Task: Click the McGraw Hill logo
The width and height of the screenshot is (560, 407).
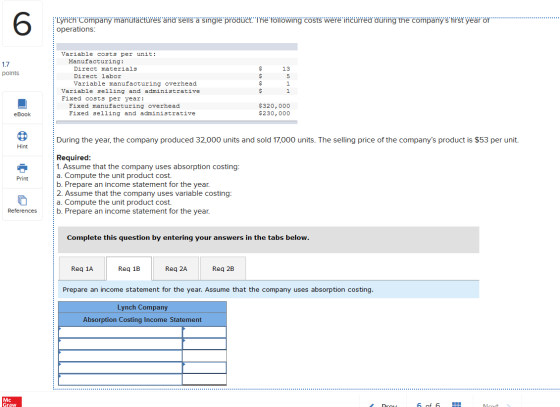Action: (12, 402)
